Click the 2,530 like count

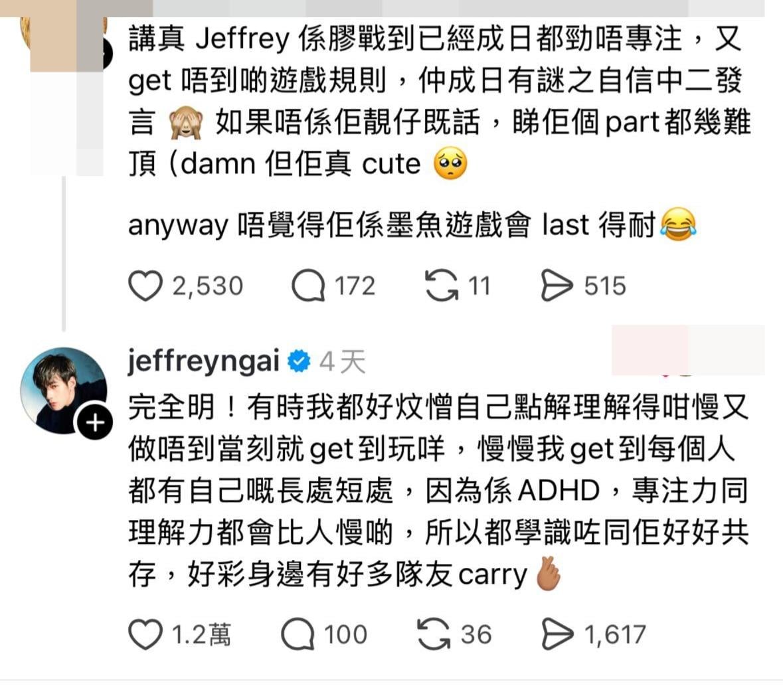tap(208, 286)
